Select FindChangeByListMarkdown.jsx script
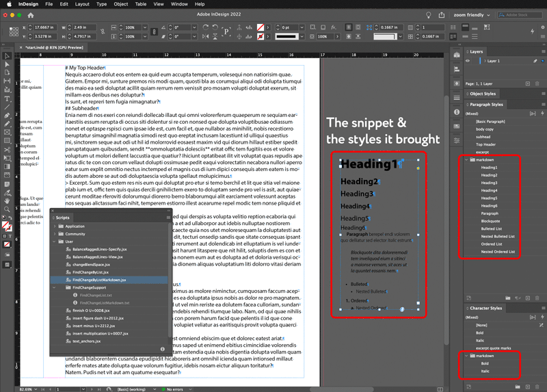The width and height of the screenshot is (547, 392). point(99,280)
